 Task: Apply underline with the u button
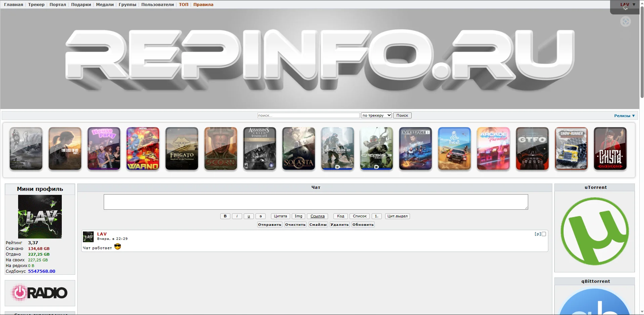click(249, 216)
